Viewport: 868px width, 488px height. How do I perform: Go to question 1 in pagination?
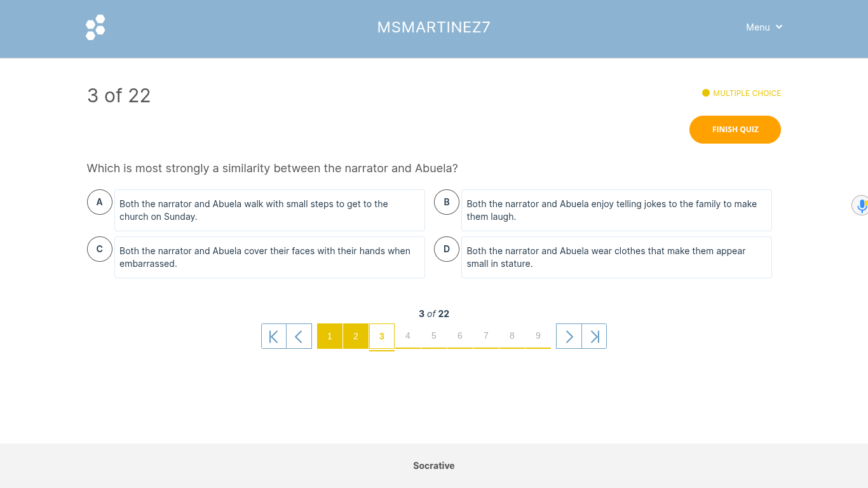point(330,336)
